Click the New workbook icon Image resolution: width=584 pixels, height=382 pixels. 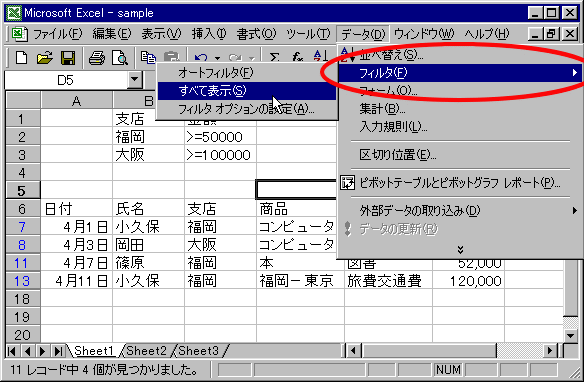(21, 58)
